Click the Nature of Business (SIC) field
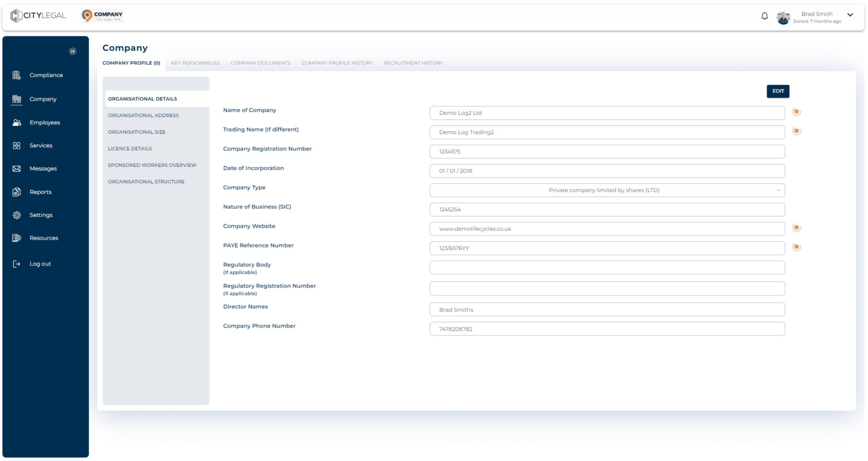Image resolution: width=868 pixels, height=461 pixels. point(607,209)
